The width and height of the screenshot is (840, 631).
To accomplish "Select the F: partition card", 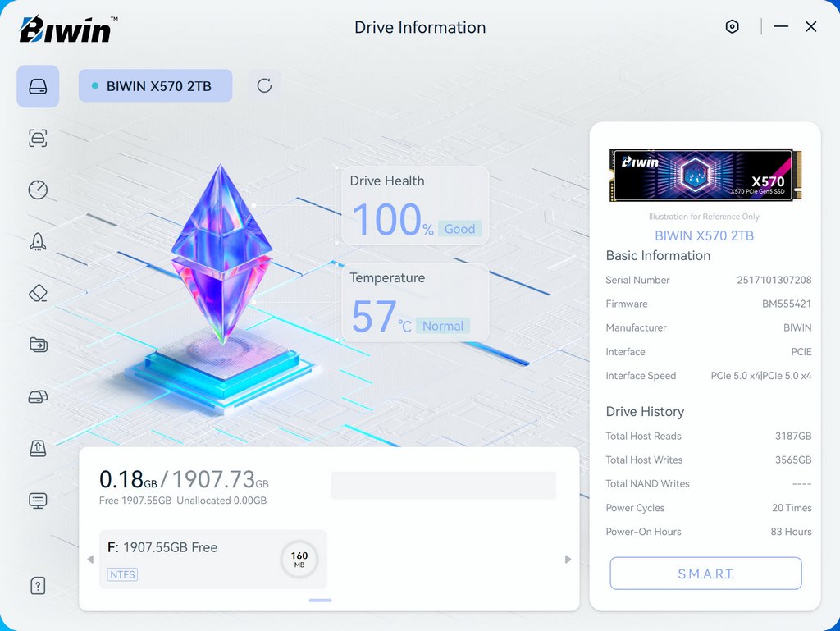I will point(212,559).
